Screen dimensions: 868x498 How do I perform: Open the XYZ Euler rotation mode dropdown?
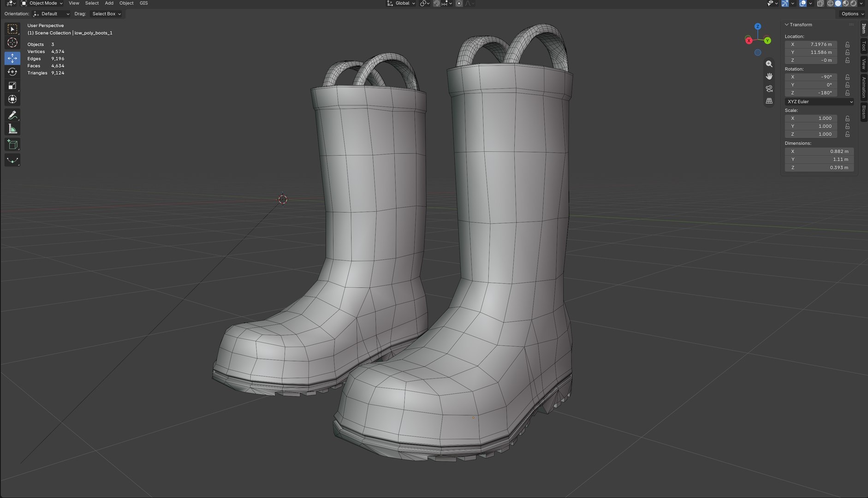(819, 101)
